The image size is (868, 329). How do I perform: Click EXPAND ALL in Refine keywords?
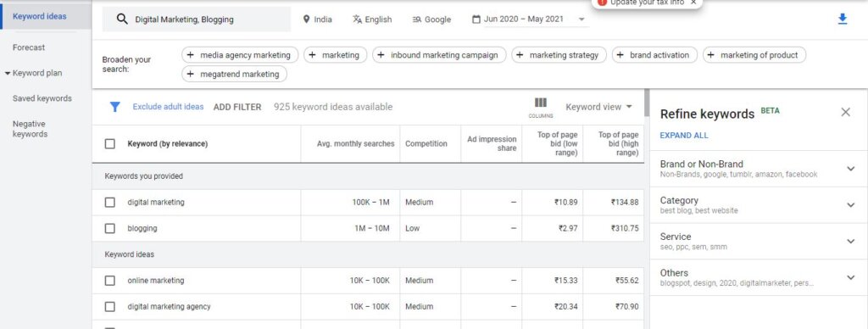coord(684,136)
